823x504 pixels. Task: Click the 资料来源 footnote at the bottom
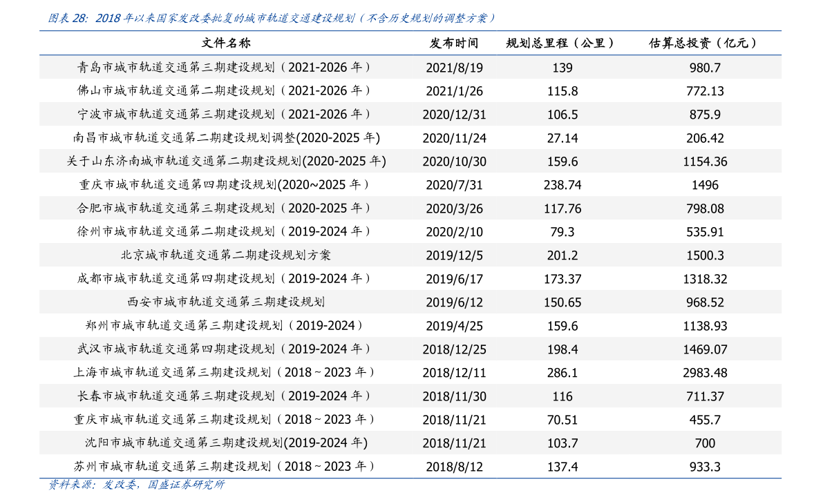click(x=136, y=485)
